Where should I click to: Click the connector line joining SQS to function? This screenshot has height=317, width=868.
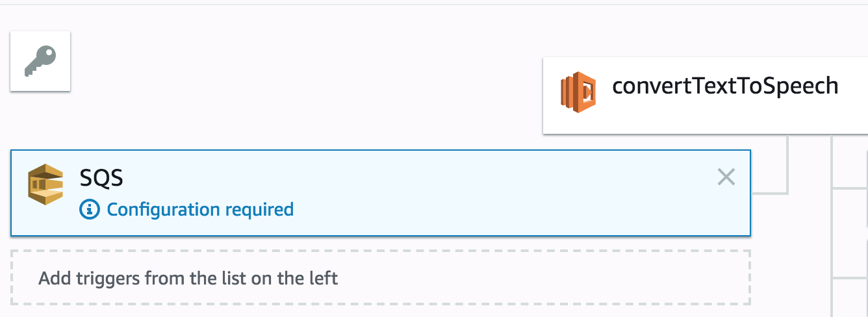[771, 193]
